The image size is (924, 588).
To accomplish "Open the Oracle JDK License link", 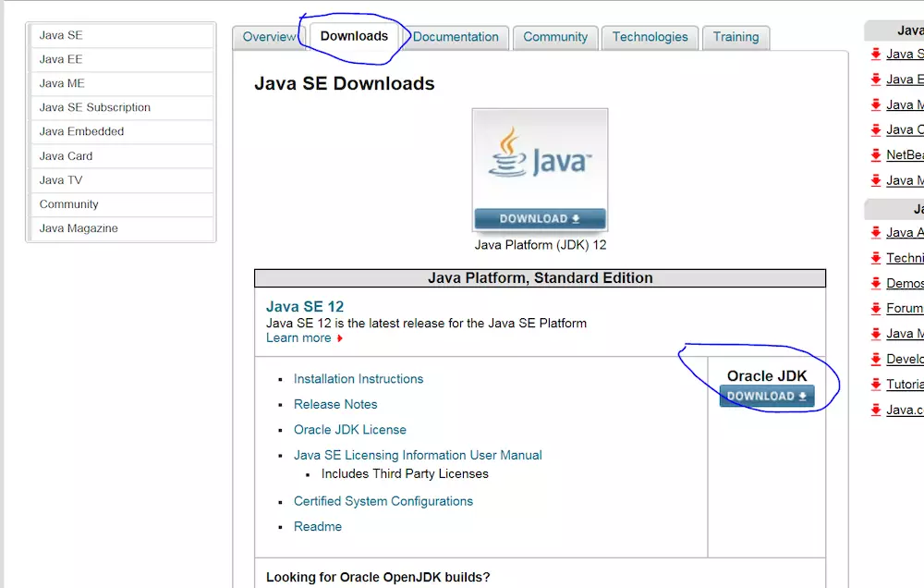I will (x=350, y=429).
